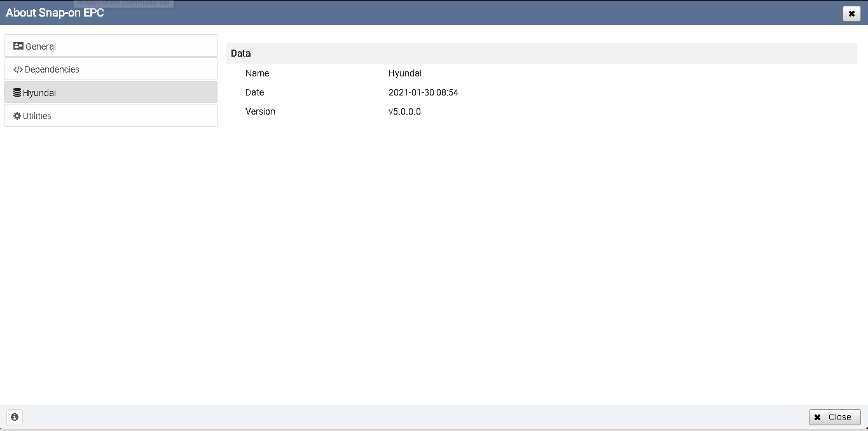
Task: Click the Name value Hyundai
Action: click(x=405, y=73)
